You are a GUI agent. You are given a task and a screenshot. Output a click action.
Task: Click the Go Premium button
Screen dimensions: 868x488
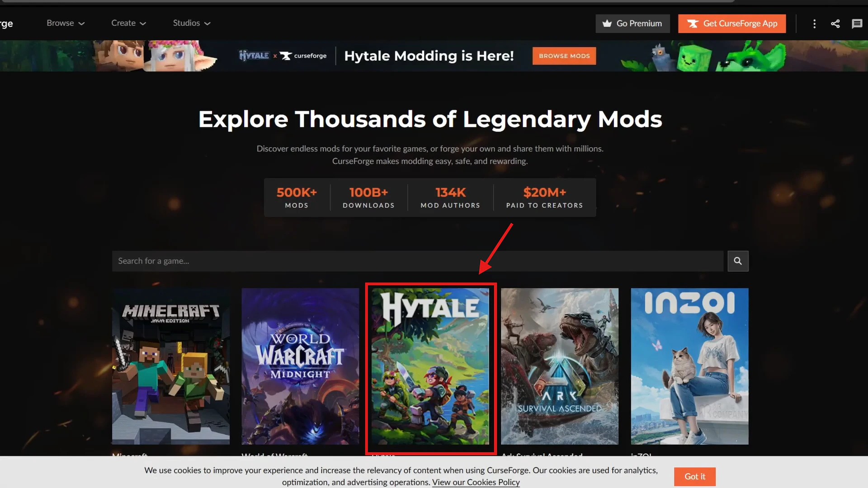(632, 23)
